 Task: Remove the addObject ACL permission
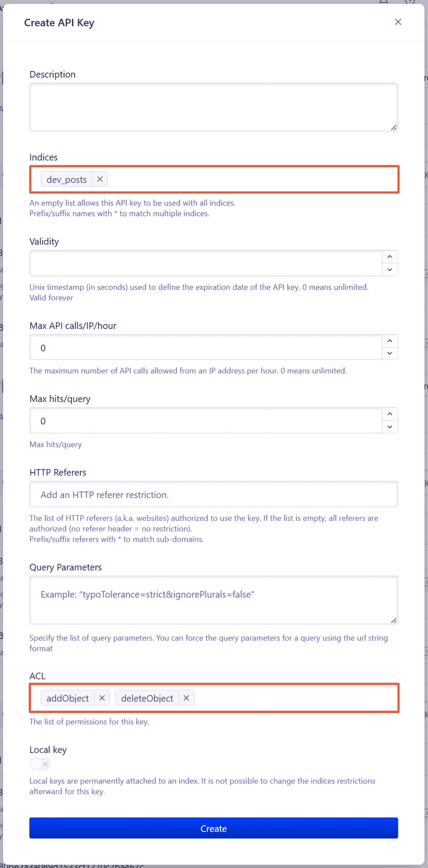coord(102,697)
